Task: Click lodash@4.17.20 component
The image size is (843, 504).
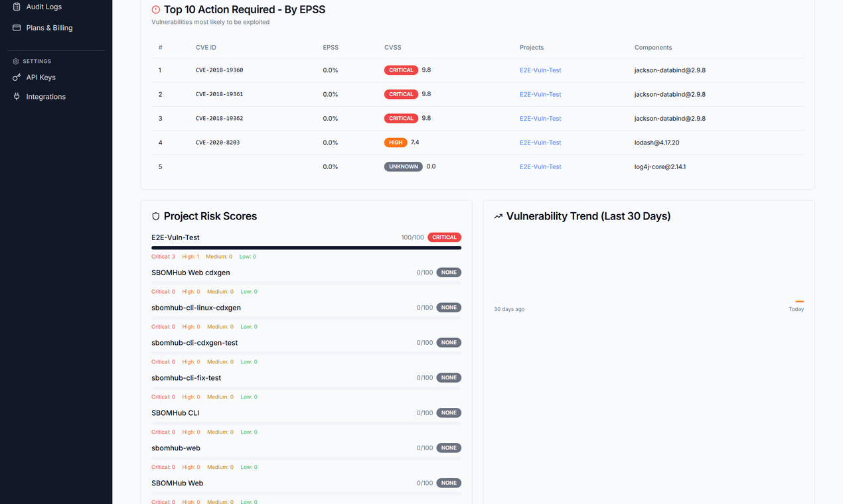Action: [656, 143]
